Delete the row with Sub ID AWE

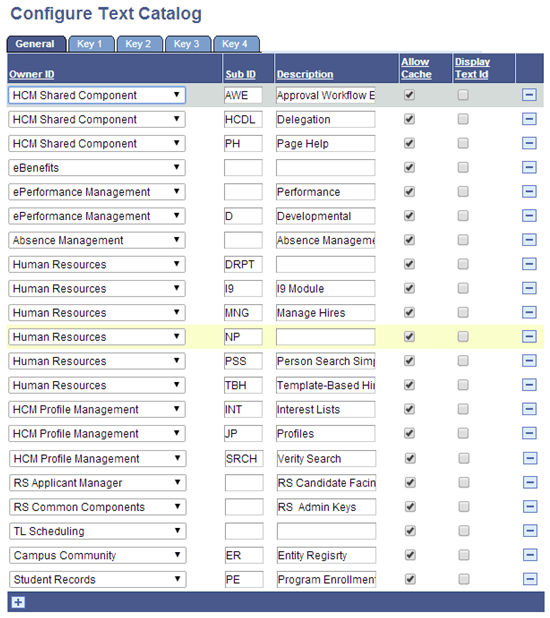coord(529,95)
